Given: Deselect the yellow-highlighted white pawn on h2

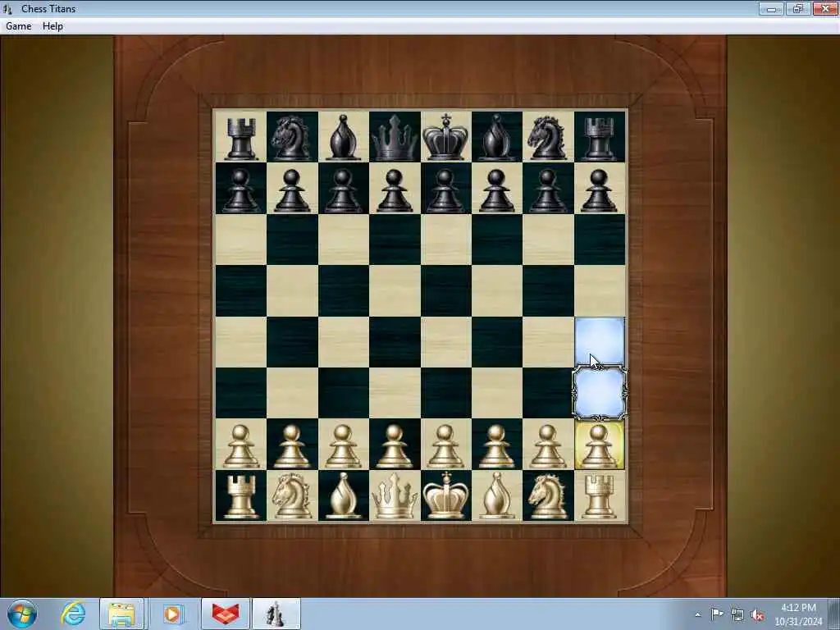Looking at the screenshot, I should (599, 445).
